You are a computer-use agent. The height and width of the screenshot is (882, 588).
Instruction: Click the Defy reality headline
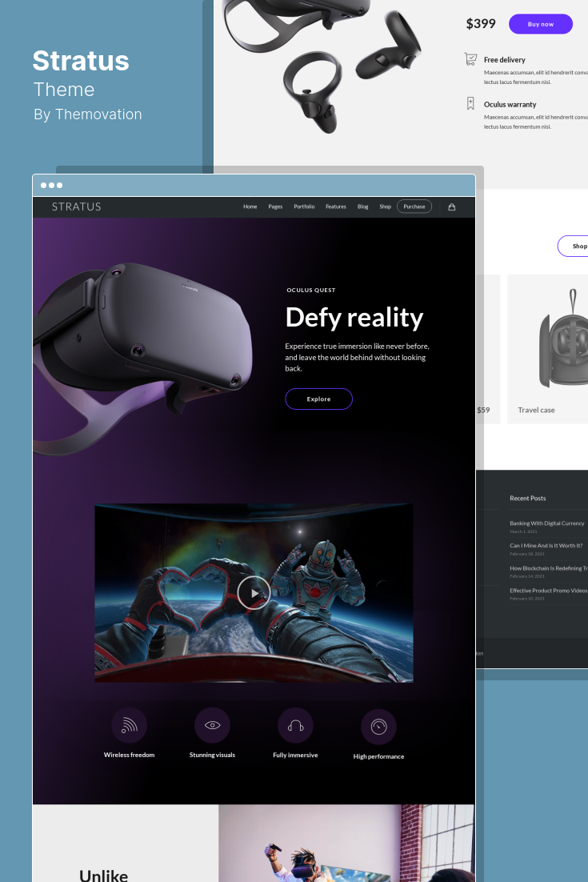click(354, 317)
